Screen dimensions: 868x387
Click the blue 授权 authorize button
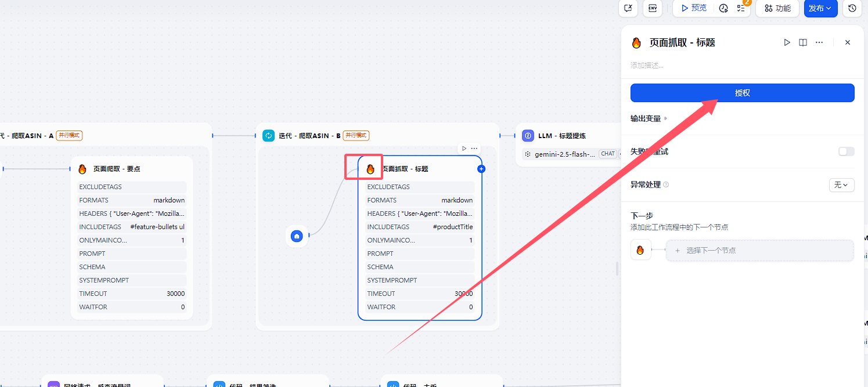(x=743, y=93)
